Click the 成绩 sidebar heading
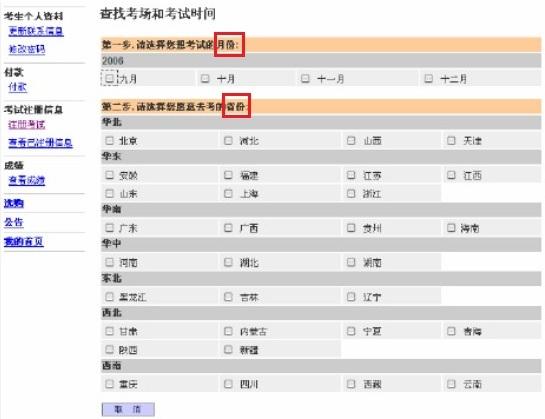Viewport: 545px width, 419px height. coord(14,165)
